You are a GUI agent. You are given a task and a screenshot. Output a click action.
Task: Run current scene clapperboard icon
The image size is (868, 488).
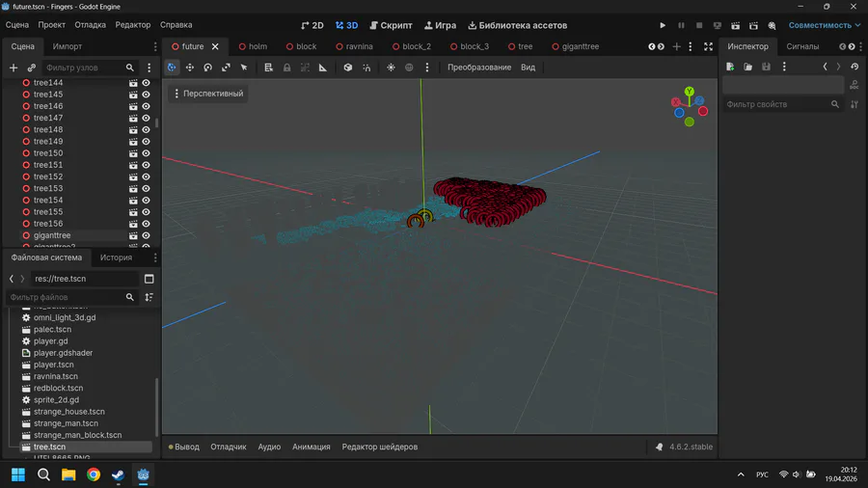tap(735, 25)
